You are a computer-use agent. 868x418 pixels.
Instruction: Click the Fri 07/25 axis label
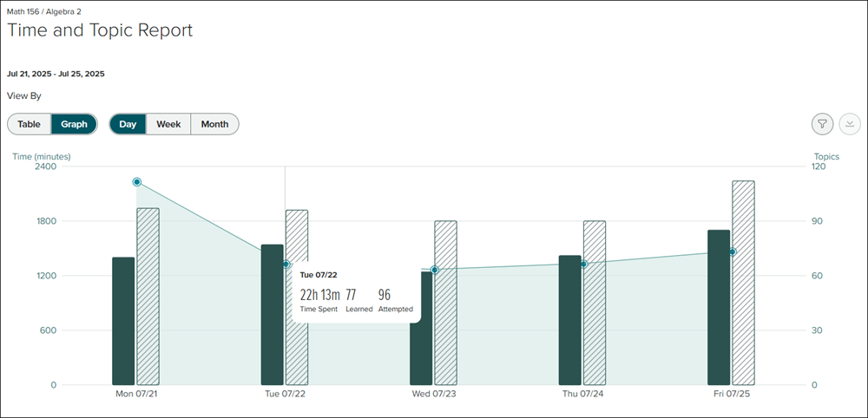(x=732, y=394)
